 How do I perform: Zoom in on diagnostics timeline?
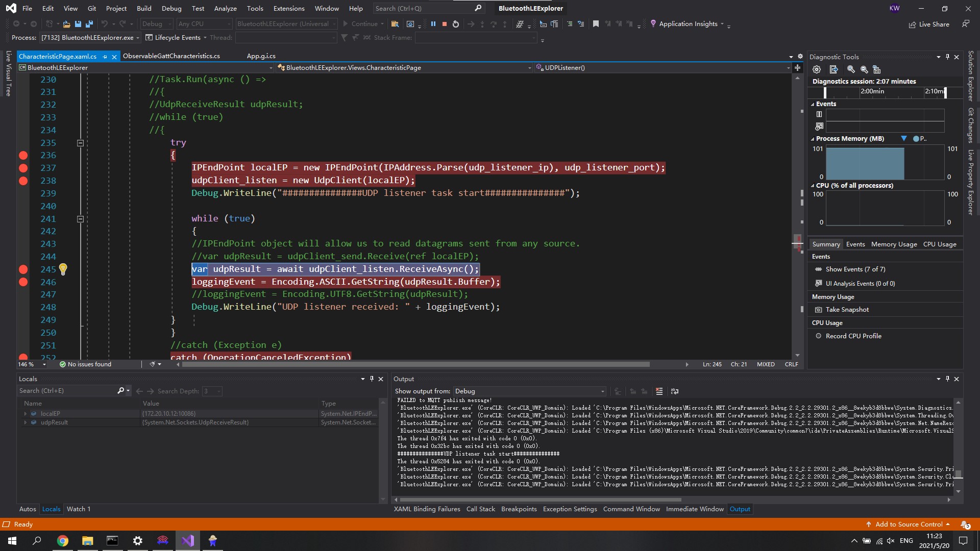(x=851, y=69)
